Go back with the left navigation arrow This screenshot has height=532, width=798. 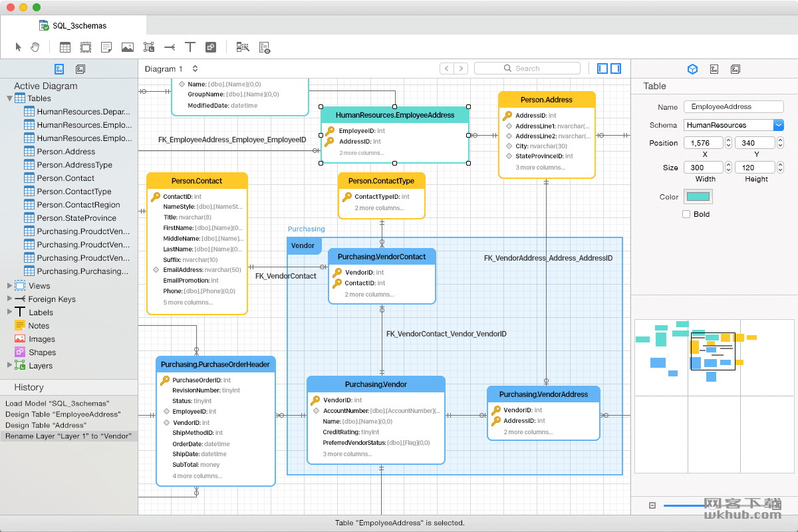coord(447,68)
